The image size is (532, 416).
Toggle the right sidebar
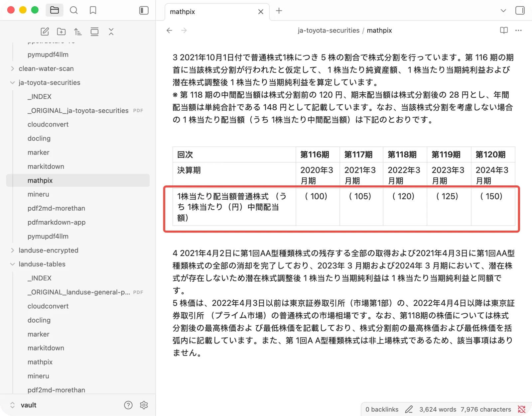[x=520, y=10]
